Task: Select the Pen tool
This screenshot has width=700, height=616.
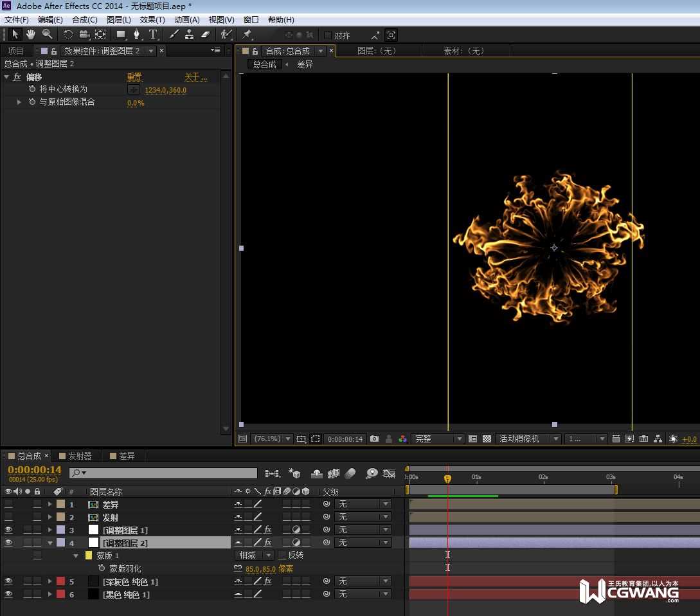Action: pos(137,34)
